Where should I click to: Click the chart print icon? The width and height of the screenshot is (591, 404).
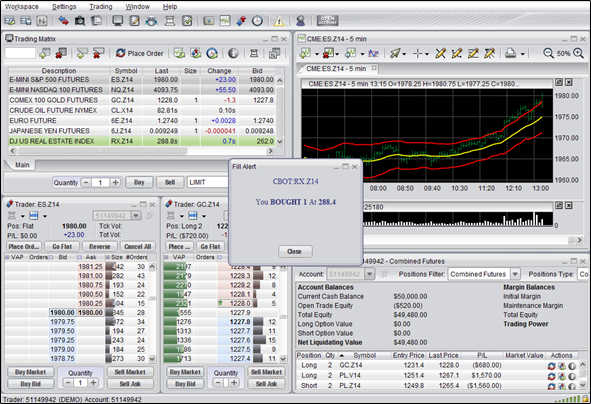point(511,54)
